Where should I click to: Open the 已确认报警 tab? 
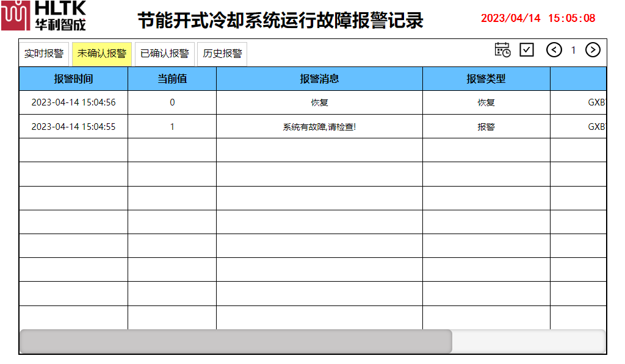[165, 54]
